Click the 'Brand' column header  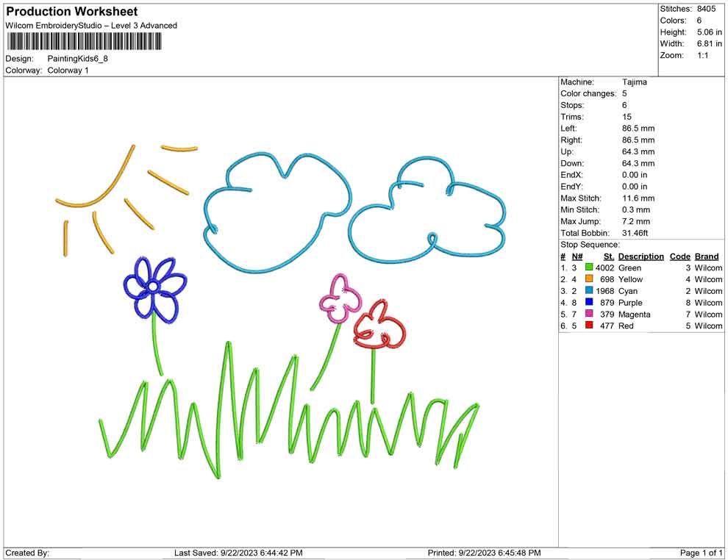(x=707, y=256)
